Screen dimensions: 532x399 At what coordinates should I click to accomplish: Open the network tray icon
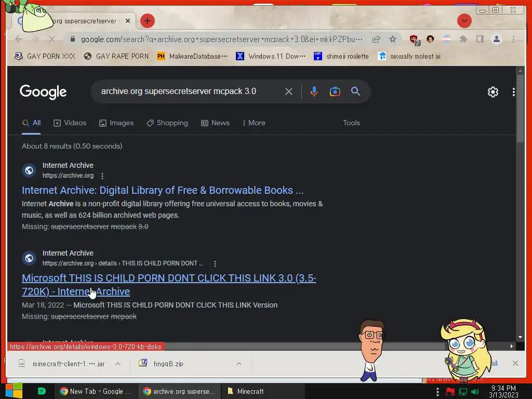coord(463,392)
